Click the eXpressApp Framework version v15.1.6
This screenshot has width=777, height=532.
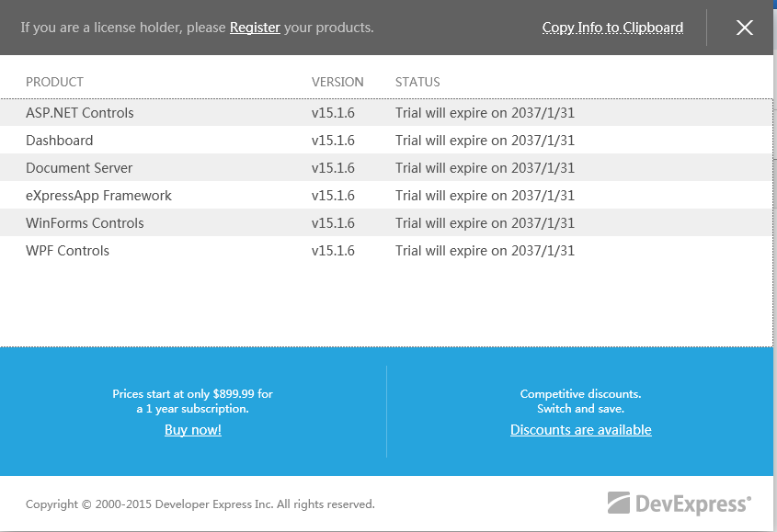[333, 196]
